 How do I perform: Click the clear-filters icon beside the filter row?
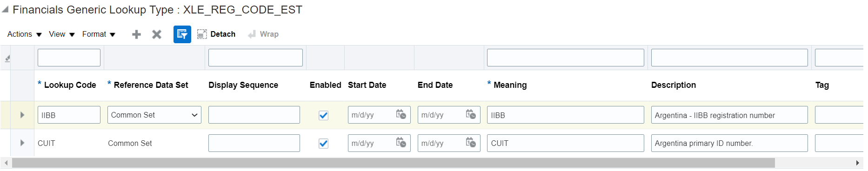pos(7,59)
